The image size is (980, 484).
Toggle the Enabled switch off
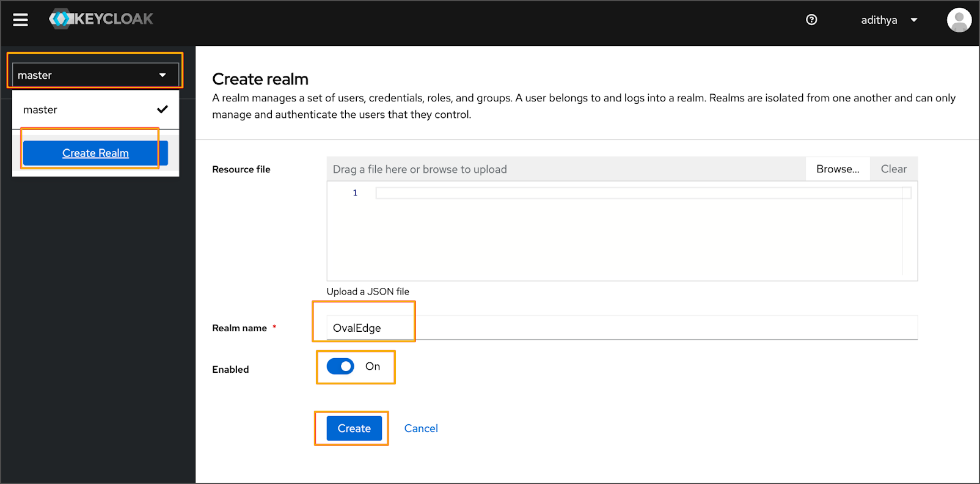tap(340, 366)
